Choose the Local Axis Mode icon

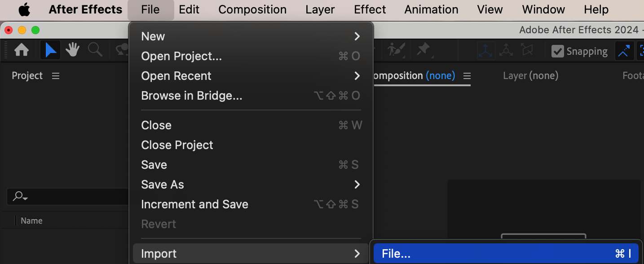pyautogui.click(x=486, y=51)
